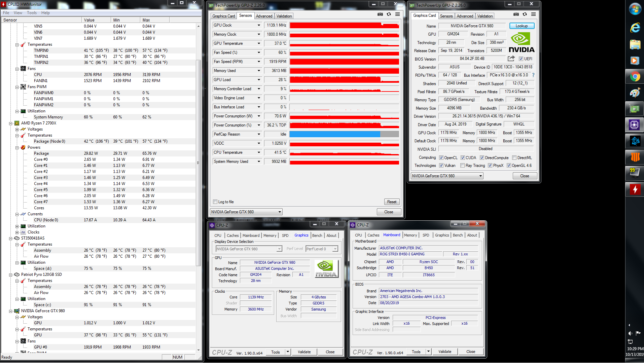
Task: Open hamburger menu in GPU-Z Sensors window
Action: click(x=397, y=14)
